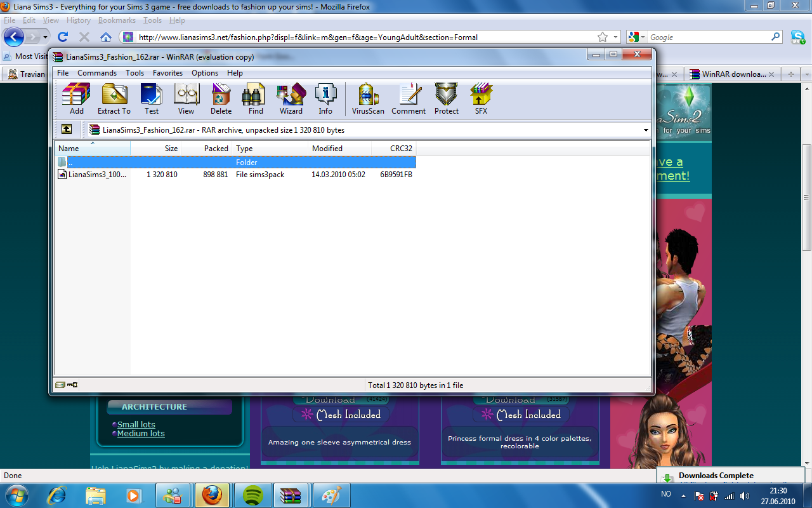
Task: Select the LianaSims3_100 sims3pack file row
Action: click(x=235, y=174)
